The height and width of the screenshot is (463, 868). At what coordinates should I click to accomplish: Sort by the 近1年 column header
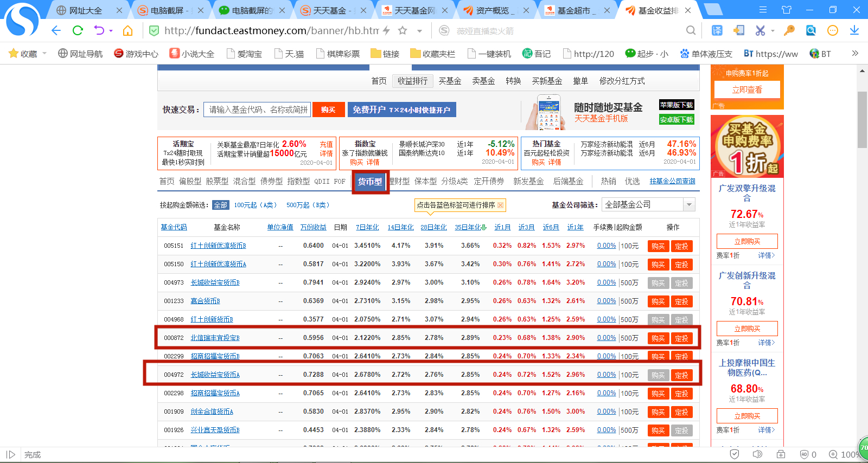coord(575,227)
